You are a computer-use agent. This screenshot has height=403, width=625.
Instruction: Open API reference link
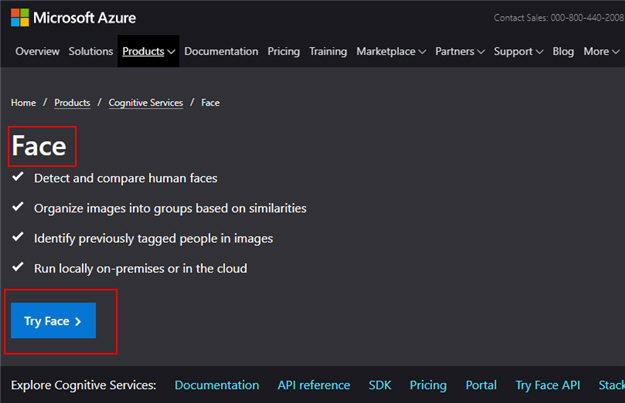314,385
